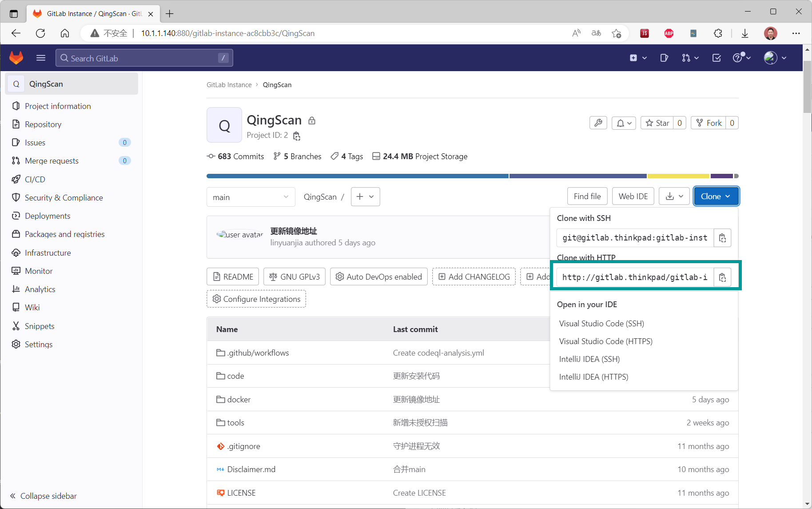This screenshot has height=509, width=812.
Task: Open the .github/workflows folder
Action: tap(258, 353)
